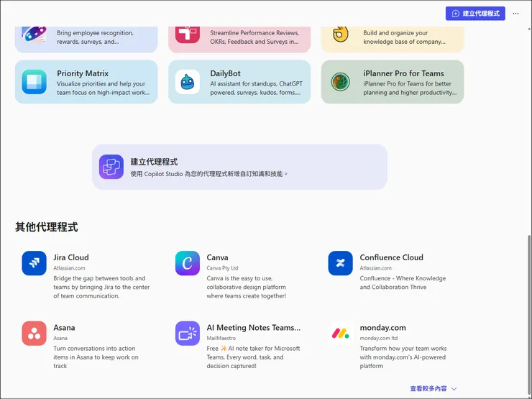The image size is (532, 399).
Task: Open the Jira Cloud title link
Action: (71, 257)
